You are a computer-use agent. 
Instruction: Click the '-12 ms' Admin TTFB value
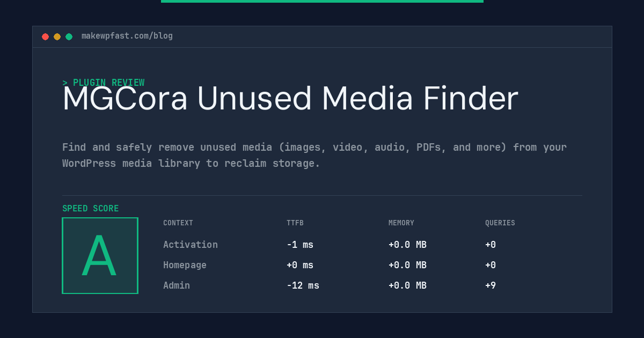click(303, 285)
